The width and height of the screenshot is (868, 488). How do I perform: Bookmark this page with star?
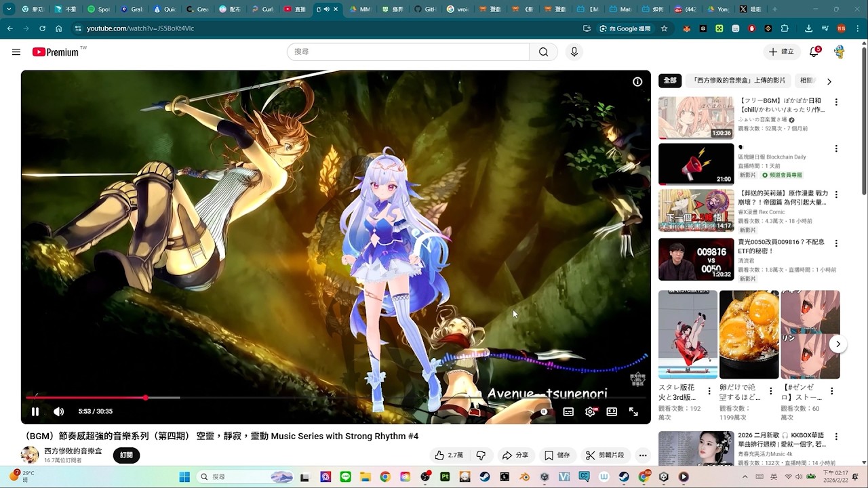pyautogui.click(x=664, y=28)
